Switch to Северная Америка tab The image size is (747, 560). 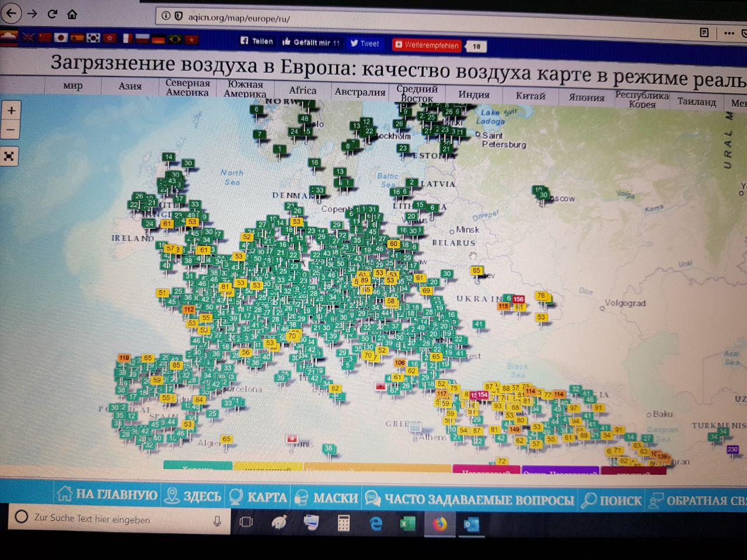click(x=187, y=87)
